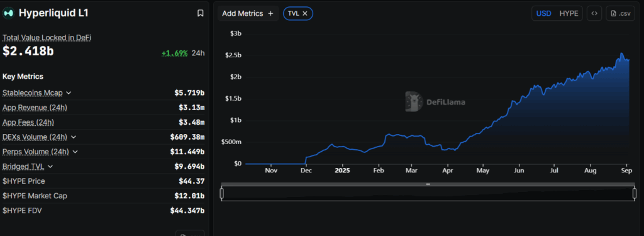Open the embed code icon button
644x236 pixels.
point(594,14)
